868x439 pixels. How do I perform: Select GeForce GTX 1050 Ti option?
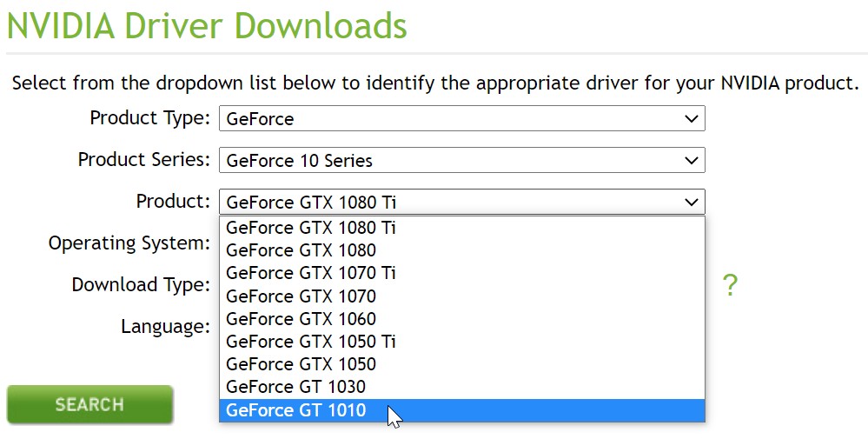(x=311, y=342)
